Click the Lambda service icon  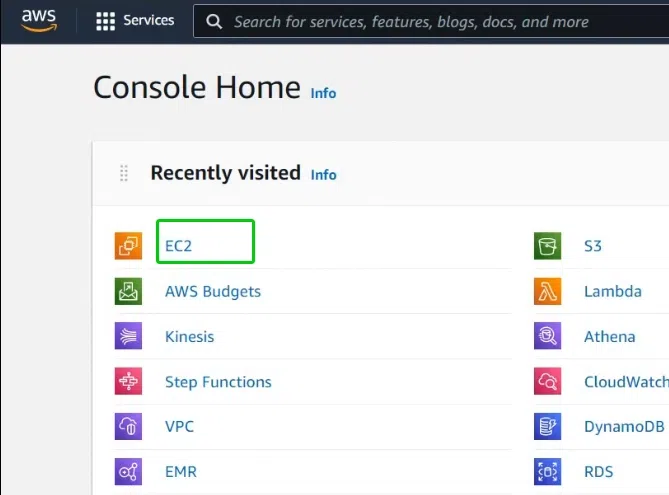[x=547, y=291]
